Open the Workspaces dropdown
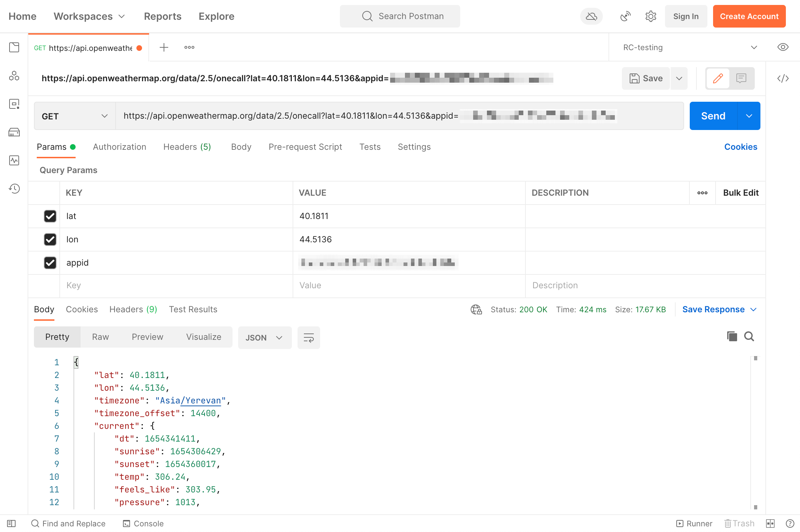The height and width of the screenshot is (532, 800). coord(89,16)
